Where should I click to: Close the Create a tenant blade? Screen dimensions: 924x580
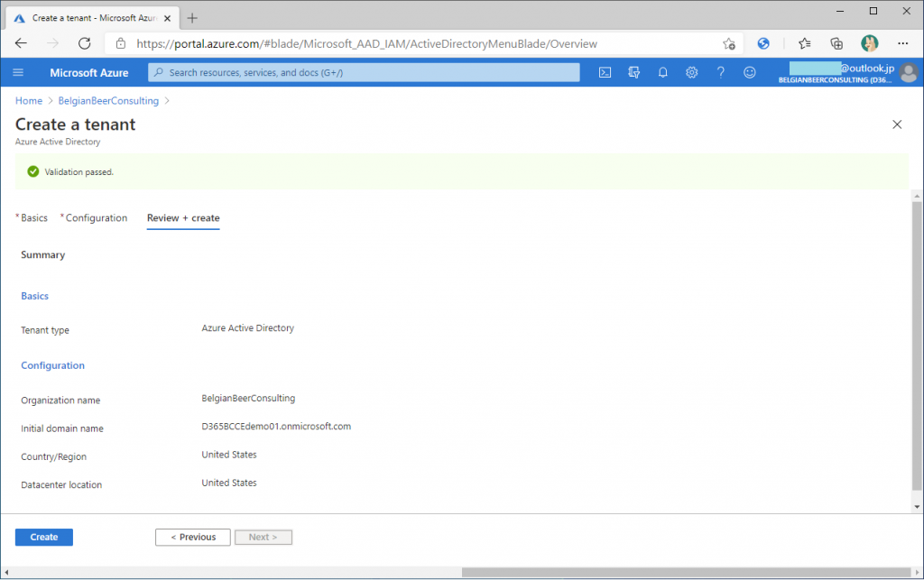click(897, 124)
